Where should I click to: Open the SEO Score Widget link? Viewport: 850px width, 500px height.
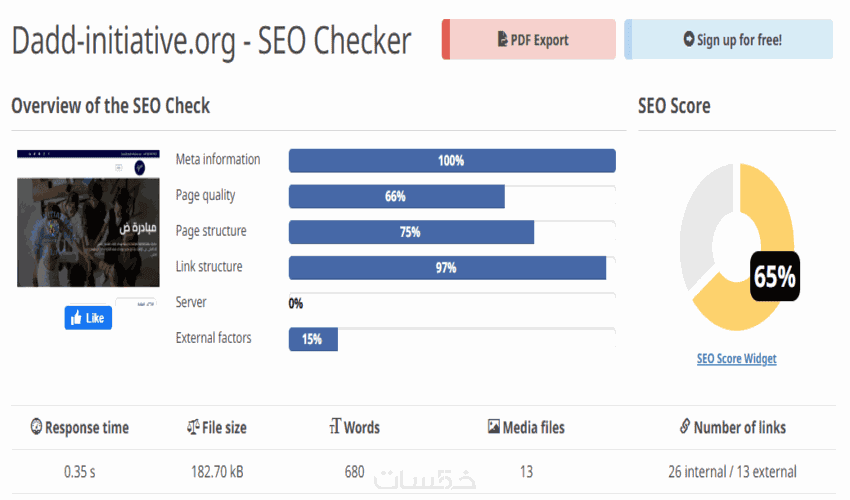[x=736, y=358]
